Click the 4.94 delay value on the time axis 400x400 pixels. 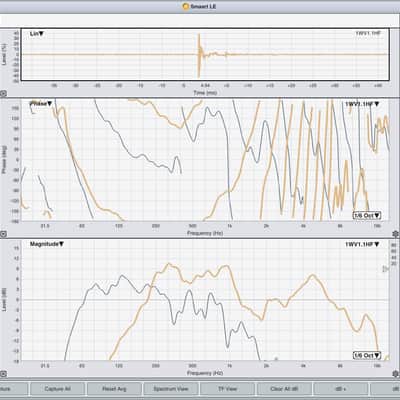[205, 86]
